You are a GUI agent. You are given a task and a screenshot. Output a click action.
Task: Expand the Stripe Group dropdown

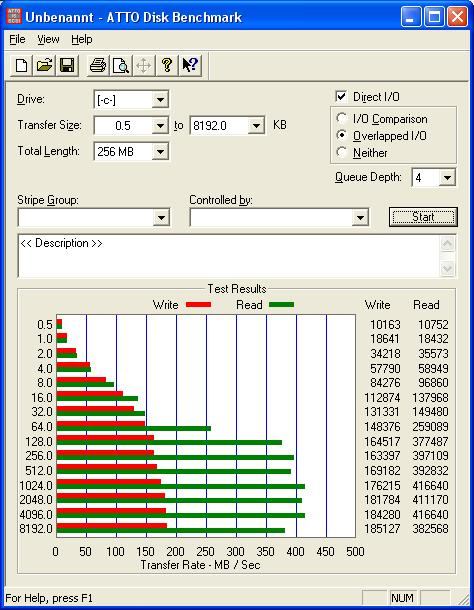coord(161,217)
